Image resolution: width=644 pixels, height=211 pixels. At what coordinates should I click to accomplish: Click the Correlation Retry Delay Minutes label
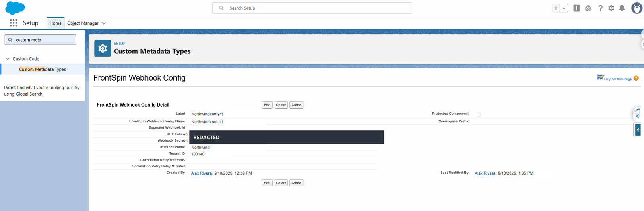[158, 166]
